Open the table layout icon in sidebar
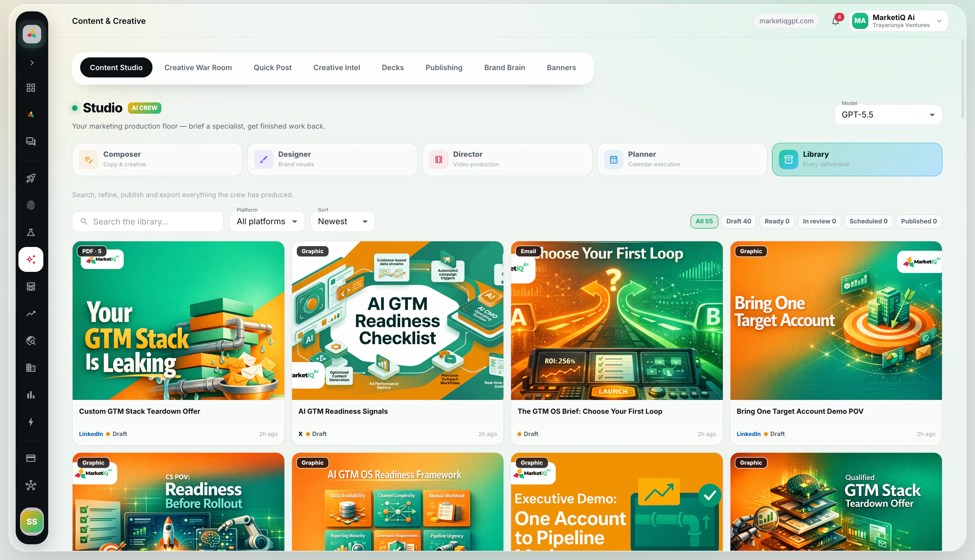This screenshot has height=560, width=975. (31, 286)
